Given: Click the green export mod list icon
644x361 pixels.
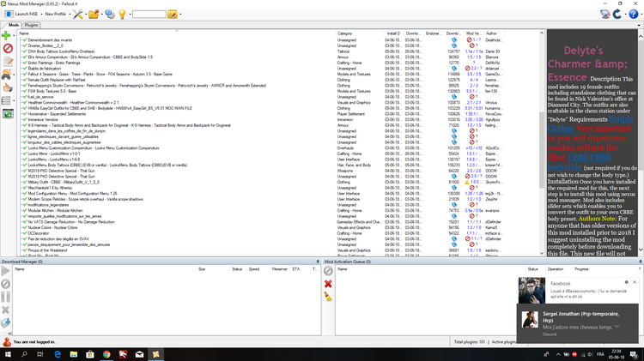Looking at the screenshot, I should tap(8, 114).
